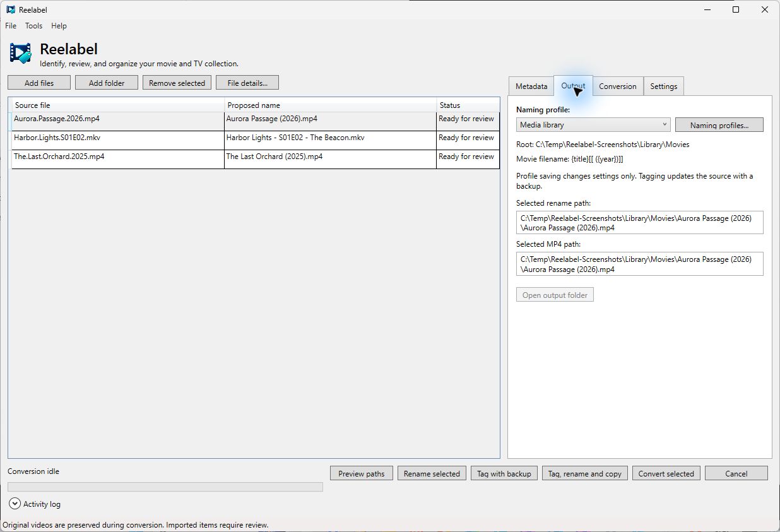780x532 pixels.
Task: Click the Conversion idle status label
Action: pos(33,471)
